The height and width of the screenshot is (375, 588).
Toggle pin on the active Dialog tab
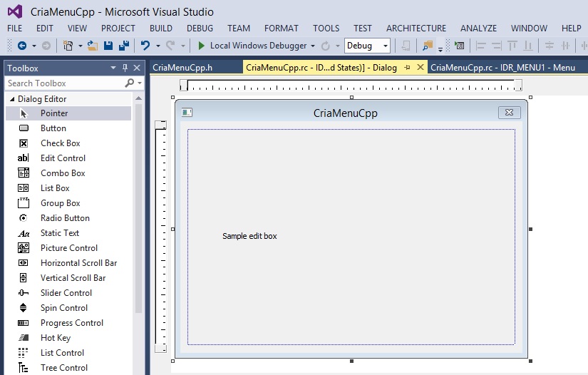pyautogui.click(x=407, y=68)
